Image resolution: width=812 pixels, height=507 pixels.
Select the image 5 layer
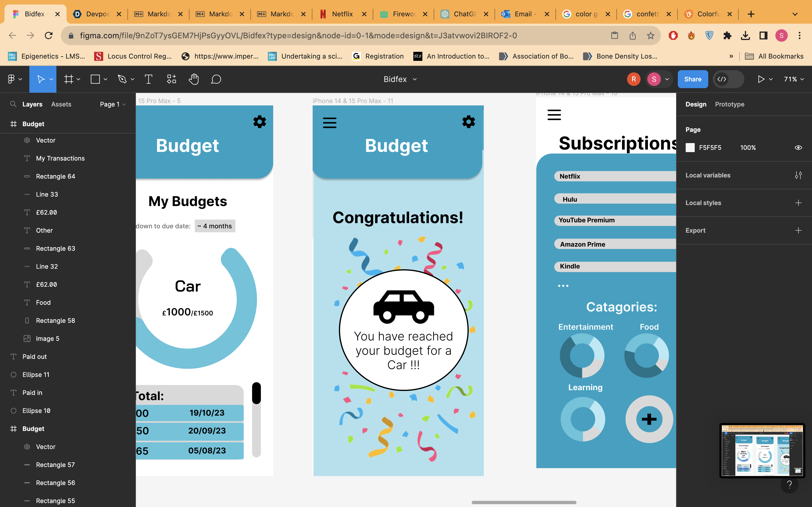[x=47, y=338]
